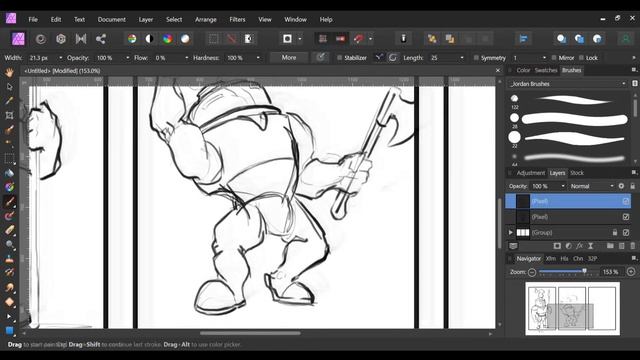Toggle visibility of the Group layer
640x360 pixels.
tap(626, 233)
